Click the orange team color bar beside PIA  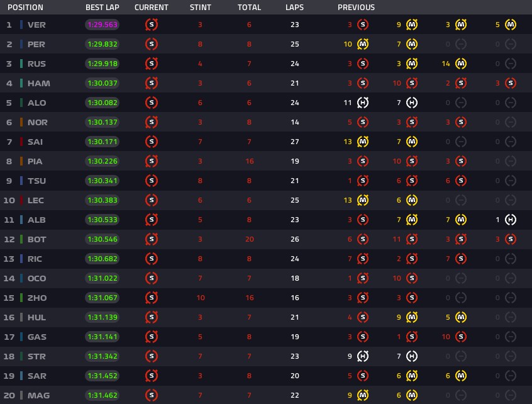21,161
